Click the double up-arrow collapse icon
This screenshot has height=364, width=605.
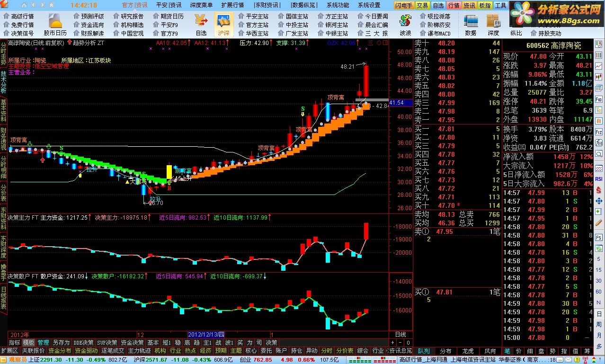click(52, 5)
